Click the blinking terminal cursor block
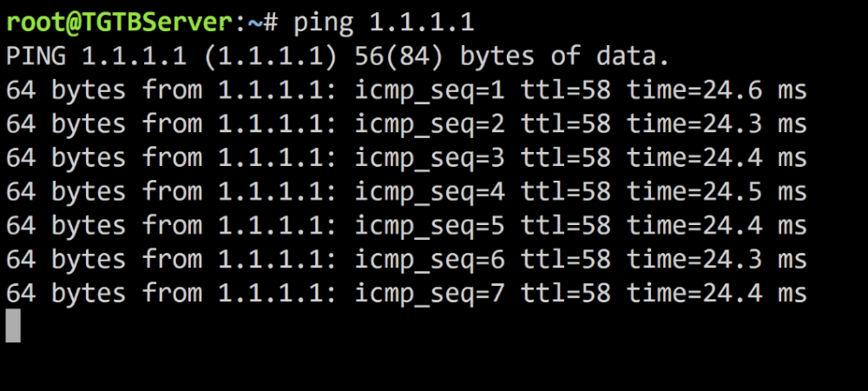 pyautogui.click(x=13, y=326)
